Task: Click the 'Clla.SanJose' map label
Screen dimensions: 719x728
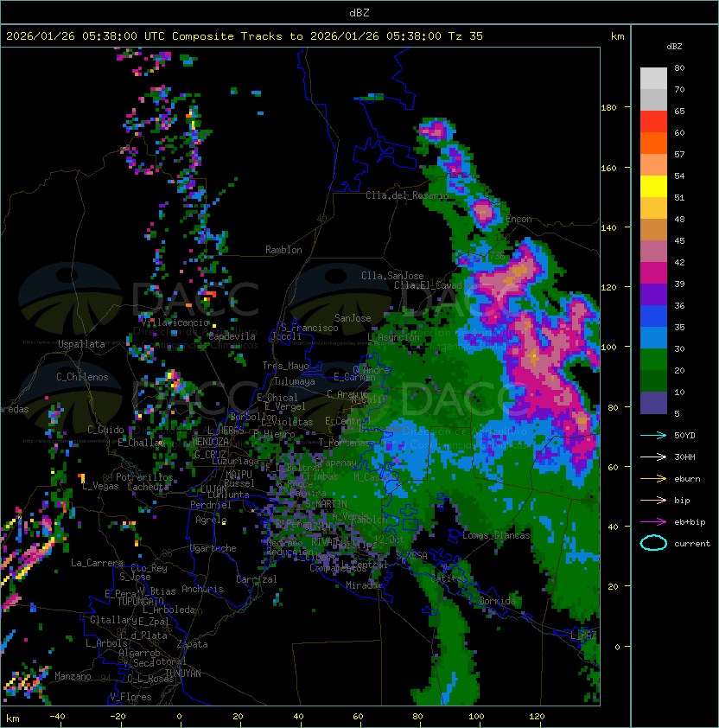Action: point(392,275)
